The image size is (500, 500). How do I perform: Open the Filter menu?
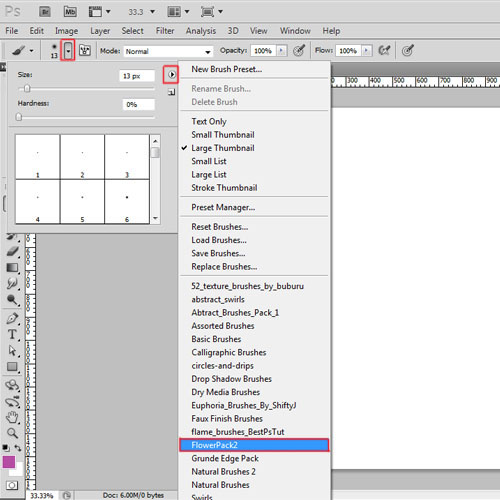tap(165, 31)
